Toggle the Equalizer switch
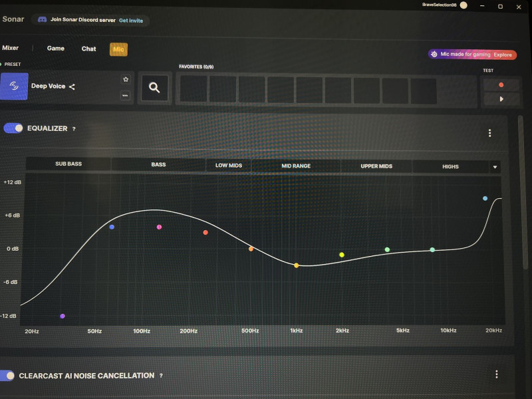The image size is (532, 399). [x=13, y=128]
